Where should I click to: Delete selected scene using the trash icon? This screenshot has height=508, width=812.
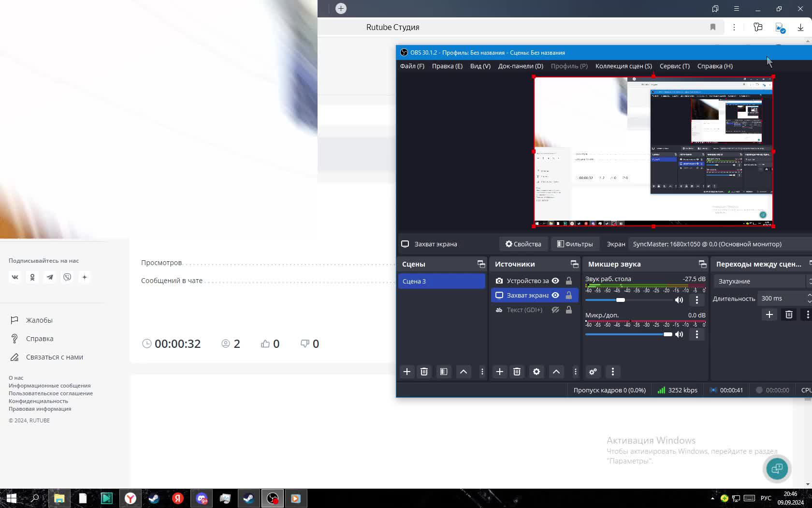pos(424,372)
